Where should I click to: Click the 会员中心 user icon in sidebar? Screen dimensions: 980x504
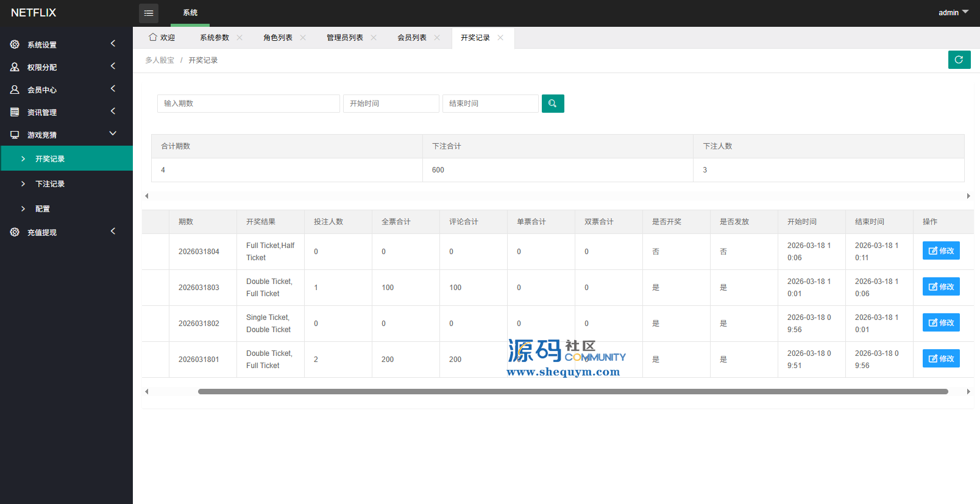(x=15, y=90)
